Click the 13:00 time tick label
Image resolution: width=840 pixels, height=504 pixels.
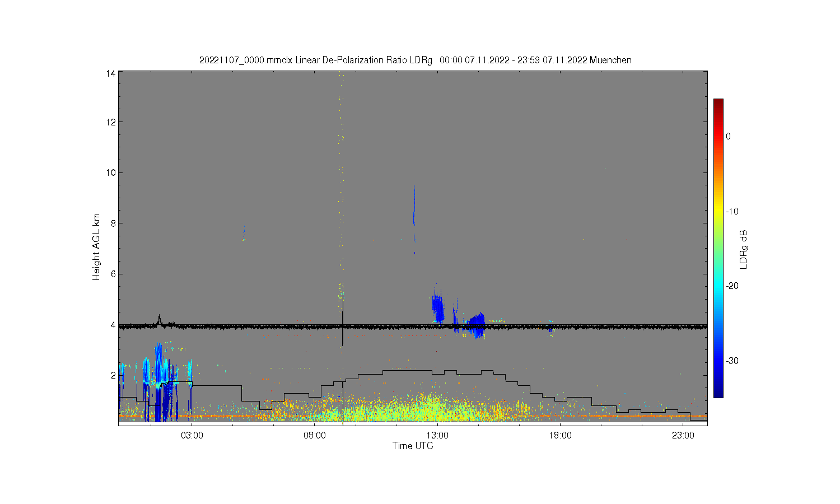coord(437,435)
